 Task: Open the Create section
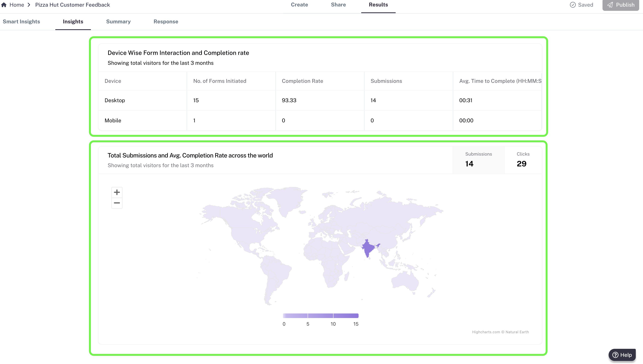299,5
